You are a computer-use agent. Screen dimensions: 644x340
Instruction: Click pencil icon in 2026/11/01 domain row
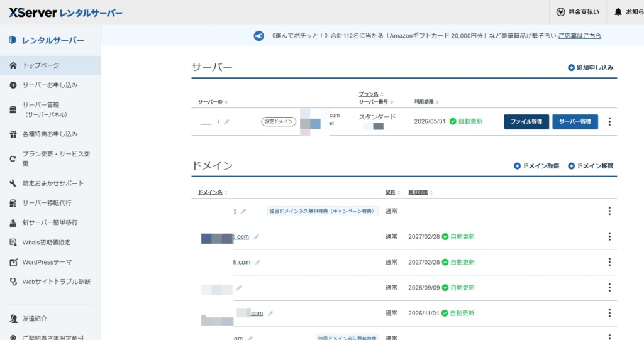point(270,314)
